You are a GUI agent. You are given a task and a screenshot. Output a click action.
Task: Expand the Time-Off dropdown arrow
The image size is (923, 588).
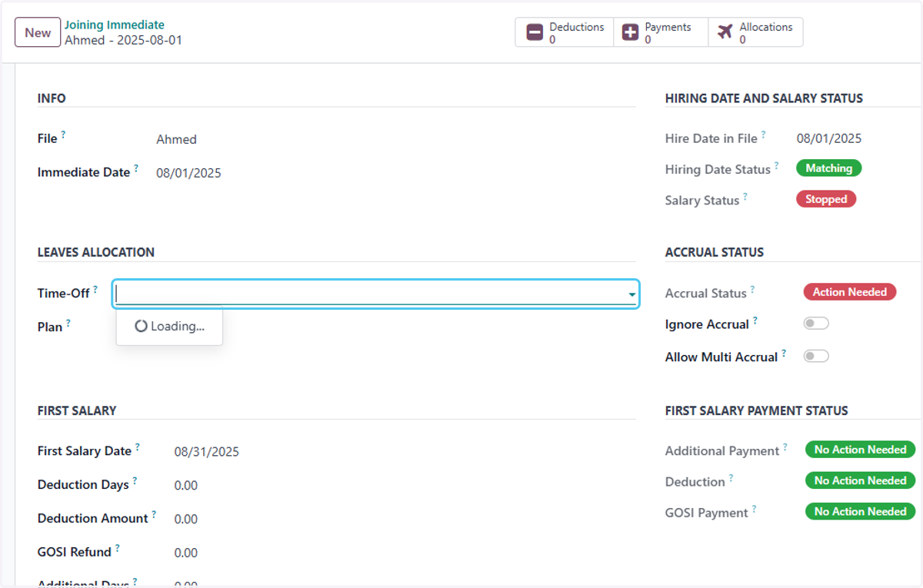[632, 294]
